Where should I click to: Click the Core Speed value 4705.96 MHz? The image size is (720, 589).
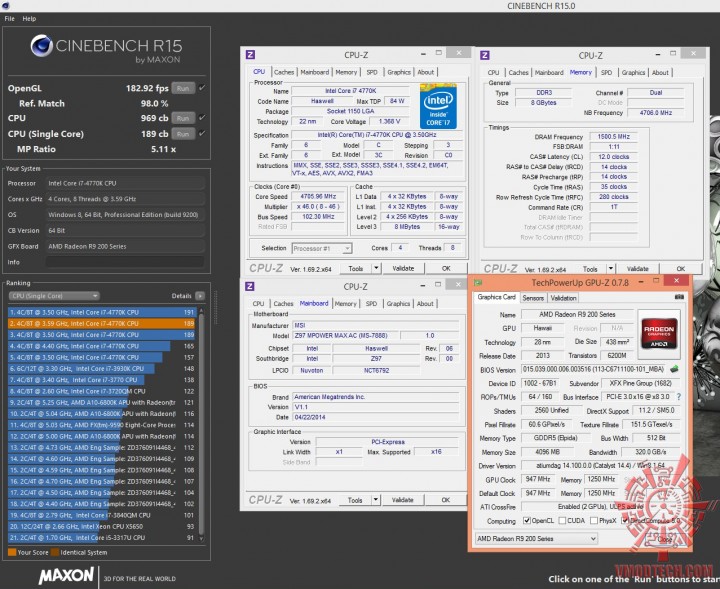318,196
